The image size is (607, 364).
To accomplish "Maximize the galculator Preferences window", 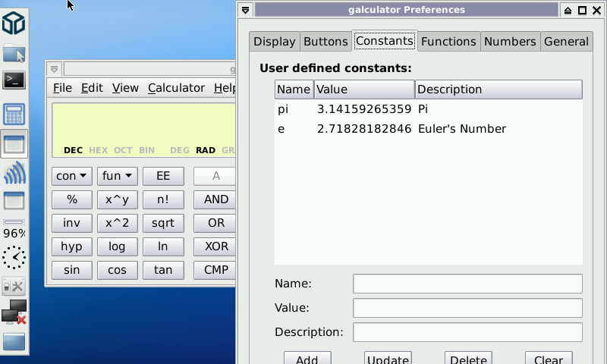I will click(582, 11).
